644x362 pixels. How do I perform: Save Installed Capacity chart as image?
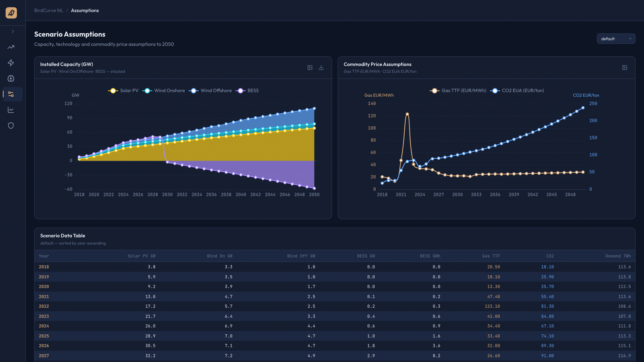coord(310,68)
